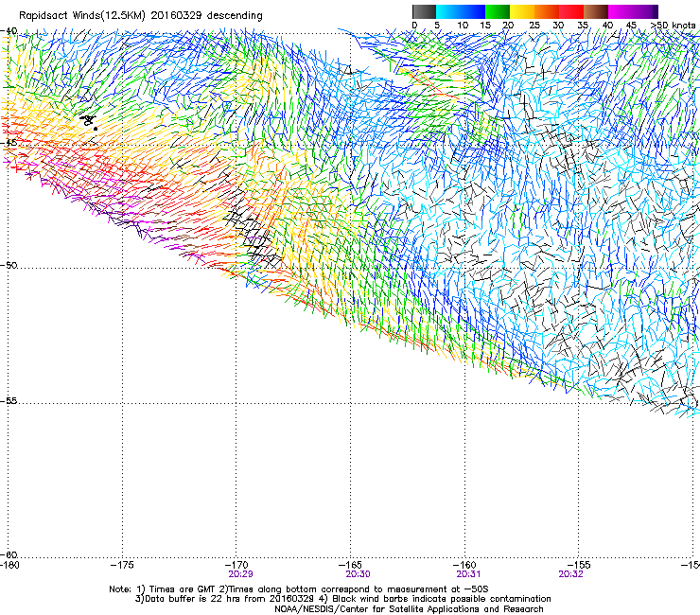The height and width of the screenshot is (615, 700).
Task: Click the -175 longitude axis label
Action: (122, 565)
